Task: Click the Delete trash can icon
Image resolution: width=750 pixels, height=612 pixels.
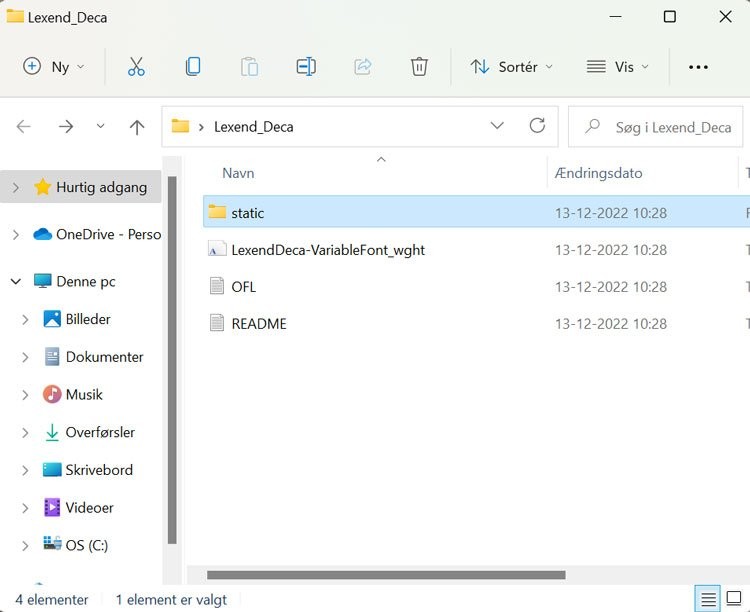Action: [419, 67]
